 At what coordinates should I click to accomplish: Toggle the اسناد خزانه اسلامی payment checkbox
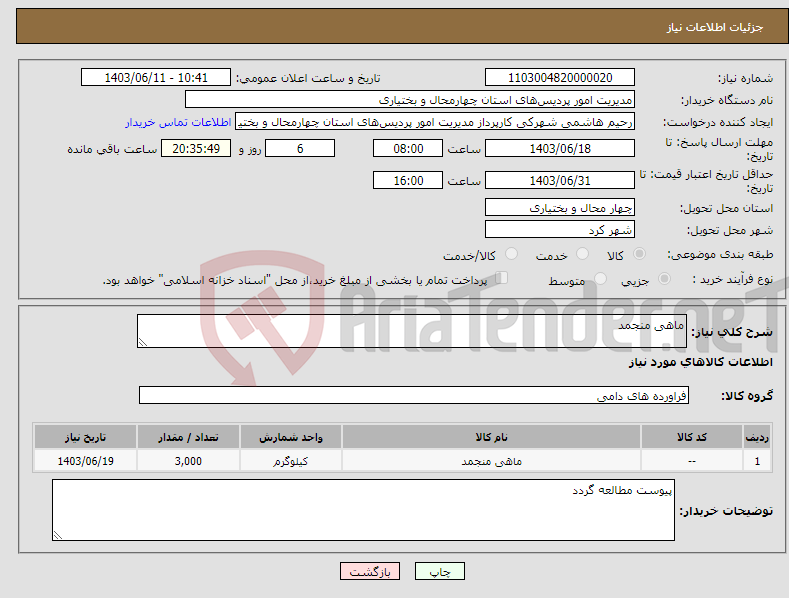tap(502, 278)
